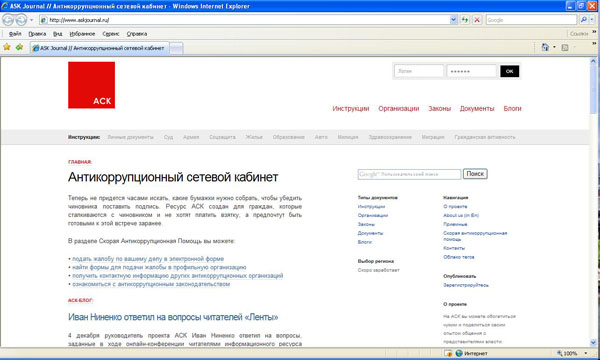Viewport: 600px width, 360px height.
Task: Click the black OK login button
Action: 509,71
